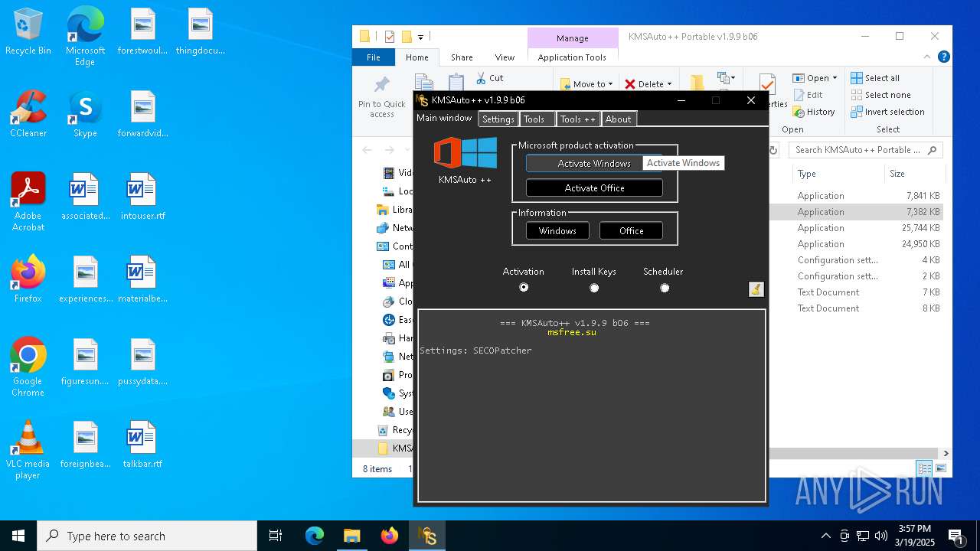Open VLC media player desktop shortcut
The width and height of the screenshot is (980, 551).
[x=28, y=450]
